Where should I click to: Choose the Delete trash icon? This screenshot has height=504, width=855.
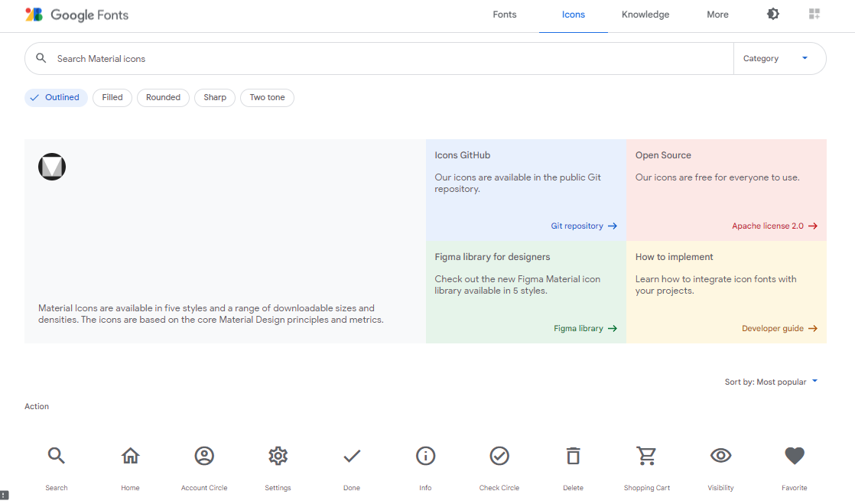point(573,457)
